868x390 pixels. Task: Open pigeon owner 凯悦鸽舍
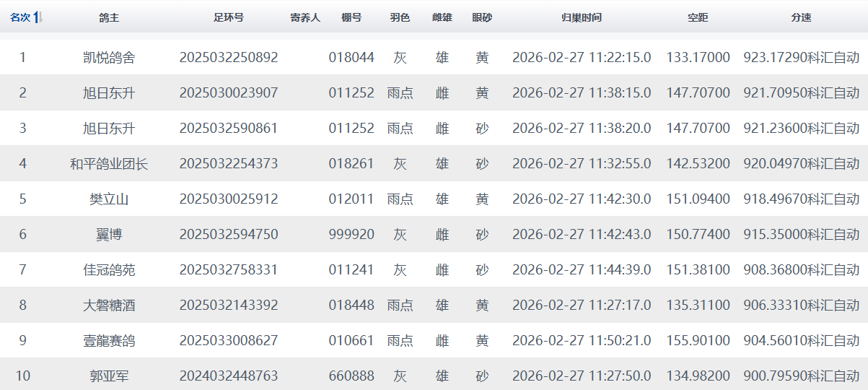click(109, 57)
